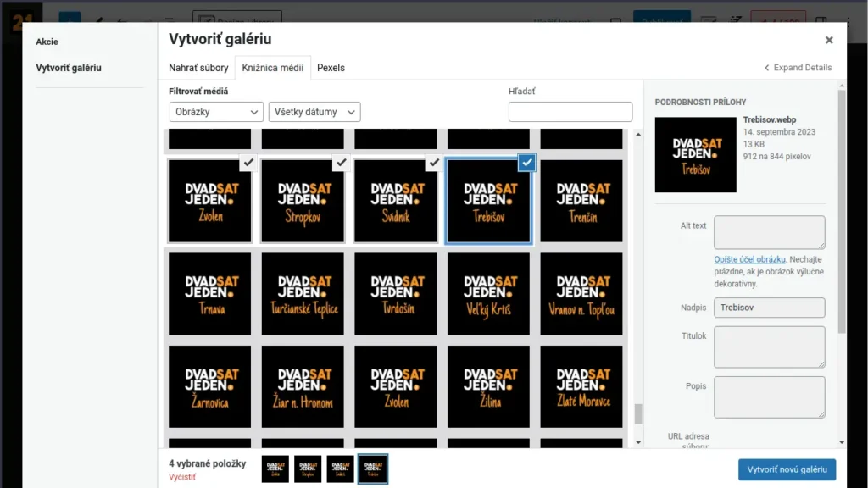Image resolution: width=868 pixels, height=488 pixels.
Task: Select the Veľký Krtíš image thumbnail
Action: [x=489, y=294]
